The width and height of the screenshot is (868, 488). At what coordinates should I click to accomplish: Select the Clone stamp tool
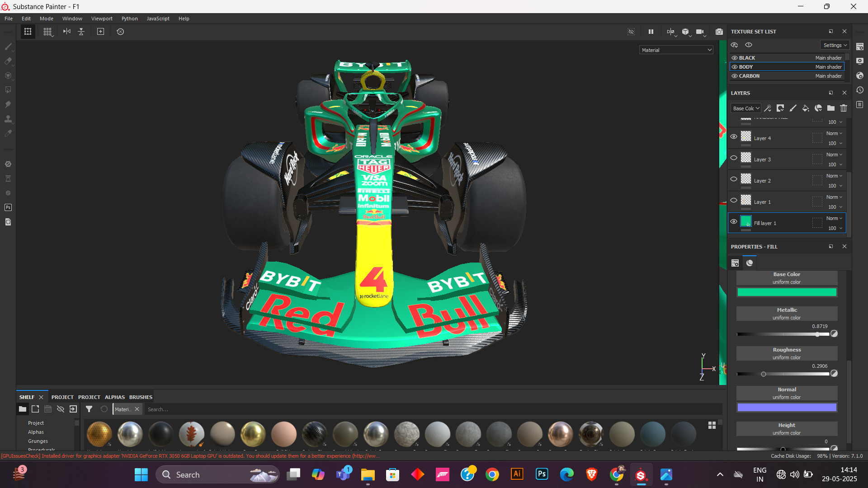(8, 119)
